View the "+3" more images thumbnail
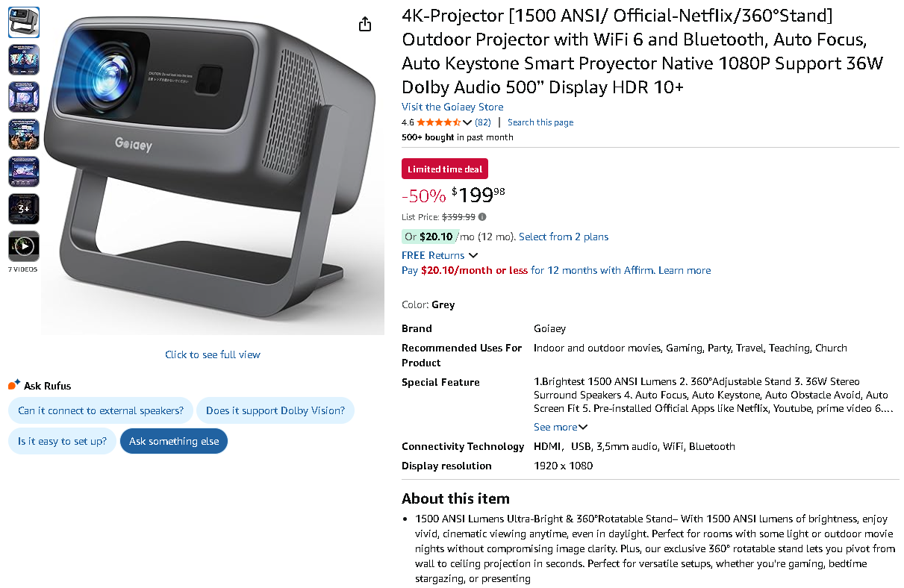 coord(24,209)
